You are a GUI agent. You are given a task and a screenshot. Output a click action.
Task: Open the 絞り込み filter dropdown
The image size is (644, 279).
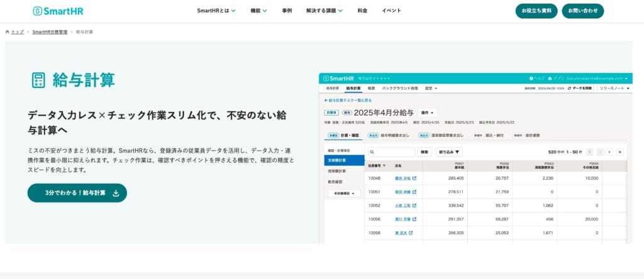tap(449, 152)
